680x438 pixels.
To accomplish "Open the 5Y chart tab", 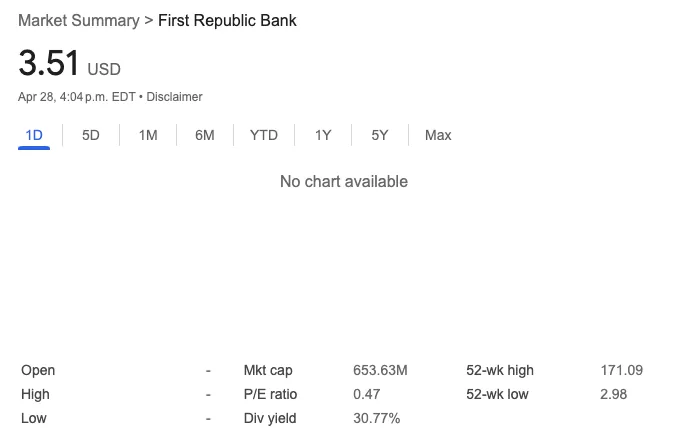I will click(379, 135).
